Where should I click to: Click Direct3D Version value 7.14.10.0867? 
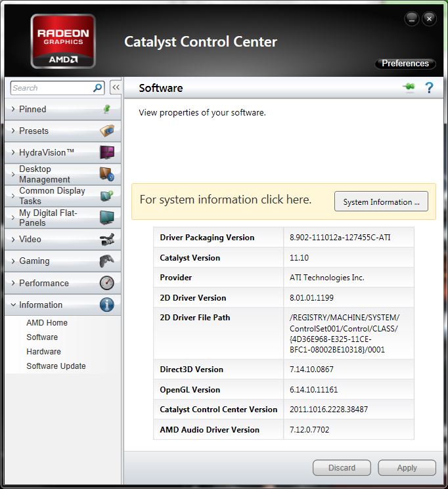311,370
